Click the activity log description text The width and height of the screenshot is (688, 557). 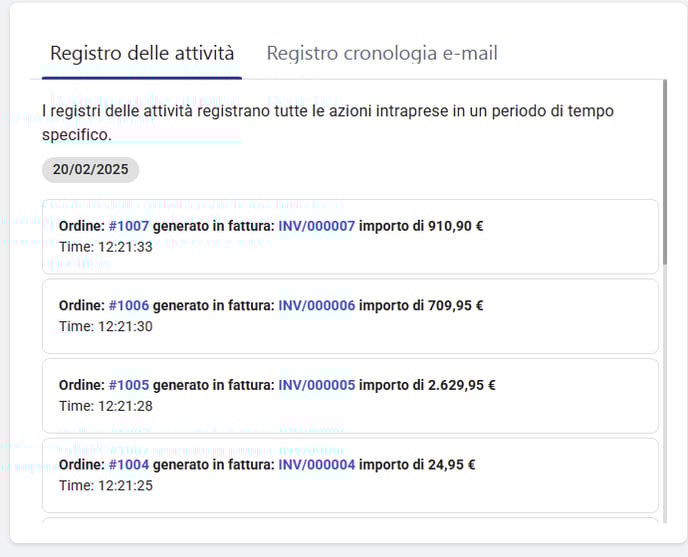328,121
